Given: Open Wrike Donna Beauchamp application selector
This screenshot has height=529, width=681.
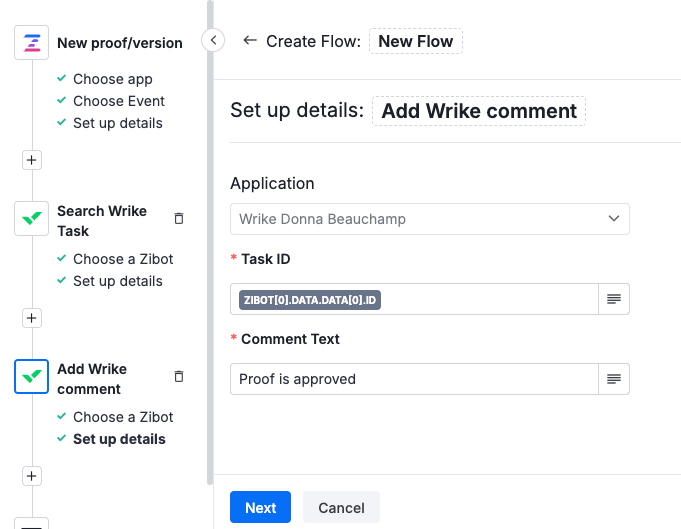Looking at the screenshot, I should [430, 219].
